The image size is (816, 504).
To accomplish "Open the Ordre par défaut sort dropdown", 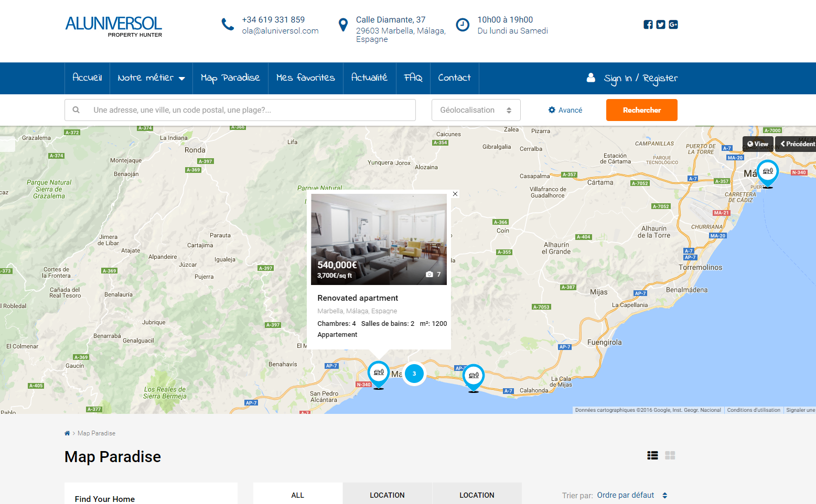I will 632,495.
